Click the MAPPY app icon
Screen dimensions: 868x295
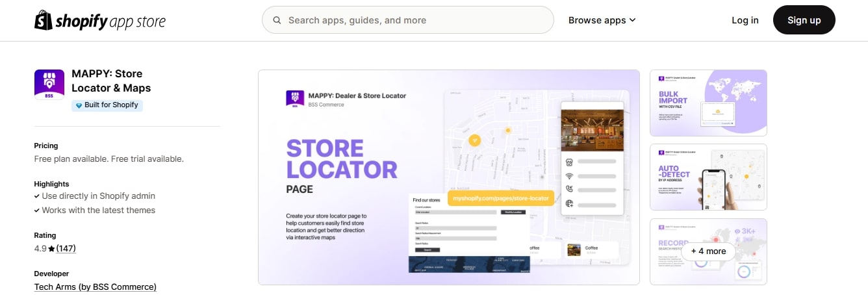[x=49, y=84]
